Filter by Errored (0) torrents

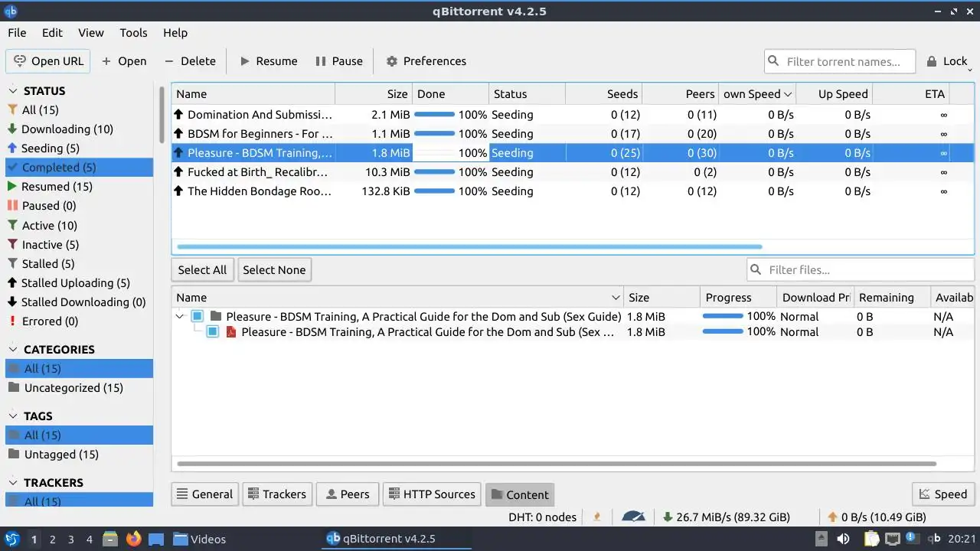79,321
